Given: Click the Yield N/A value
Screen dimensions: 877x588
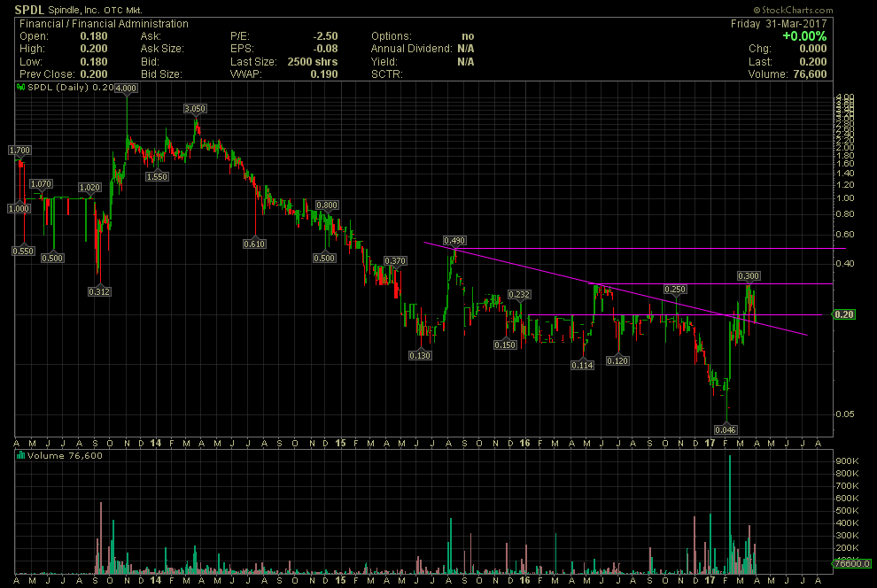Looking at the screenshot, I should [465, 61].
